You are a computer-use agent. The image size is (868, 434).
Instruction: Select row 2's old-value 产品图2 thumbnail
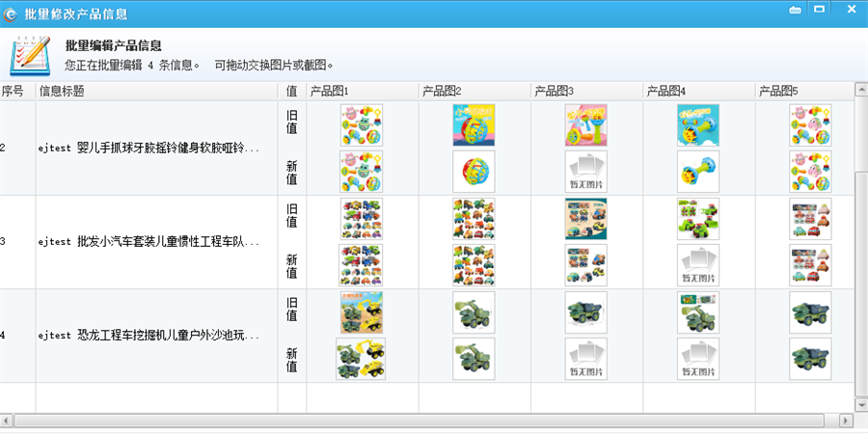474,124
